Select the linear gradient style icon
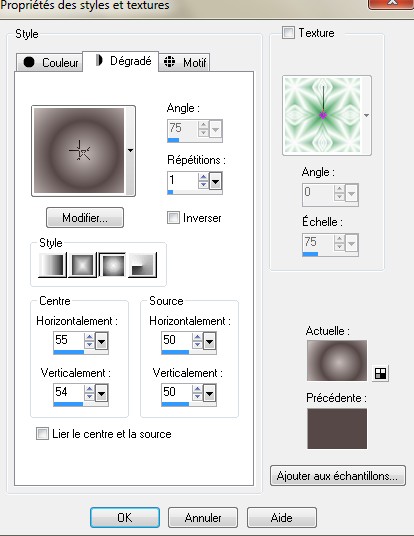The image size is (414, 536). coord(52,265)
